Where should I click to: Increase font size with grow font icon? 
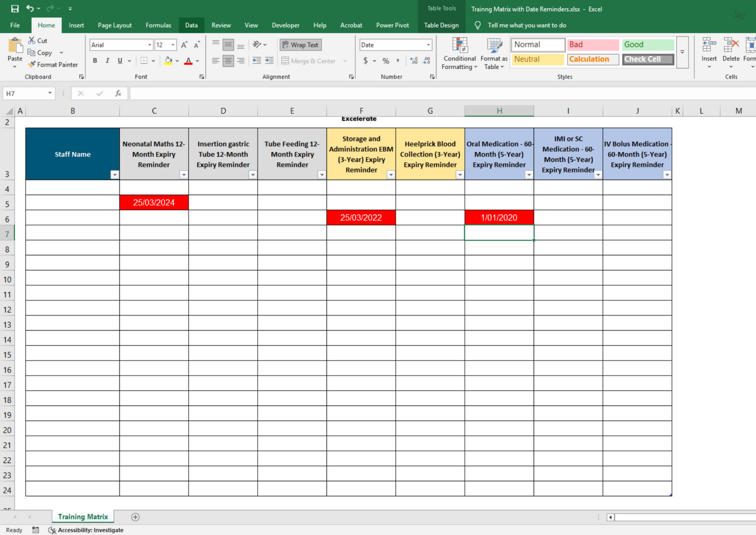click(x=184, y=45)
